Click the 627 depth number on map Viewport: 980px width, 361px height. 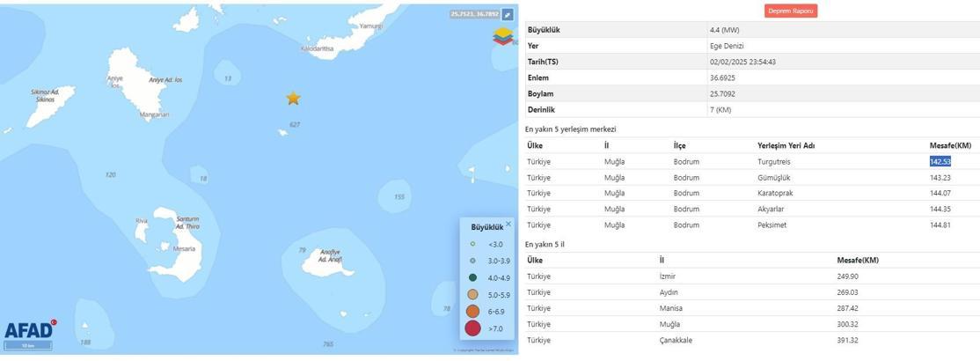tap(295, 124)
